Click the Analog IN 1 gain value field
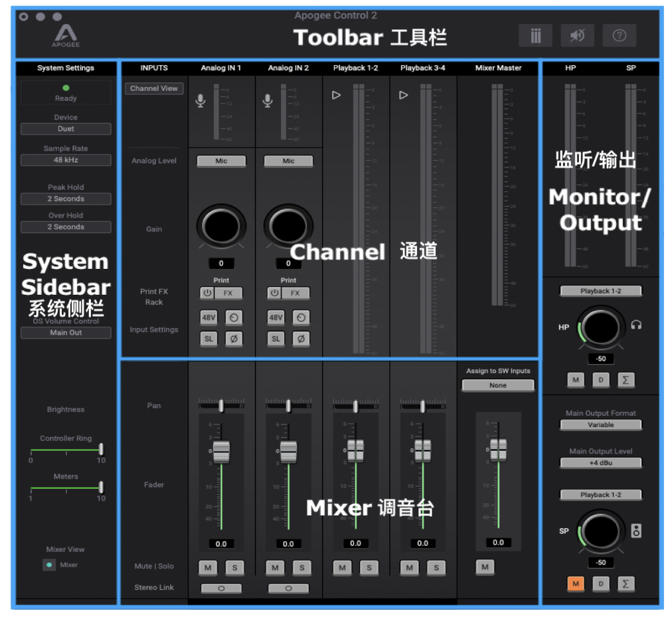 [x=221, y=263]
